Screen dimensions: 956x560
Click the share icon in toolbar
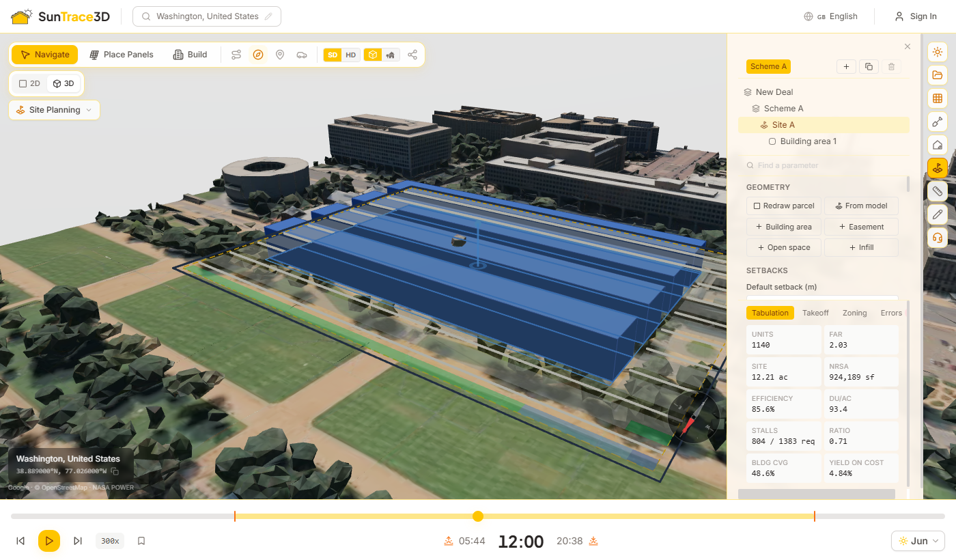[412, 55]
